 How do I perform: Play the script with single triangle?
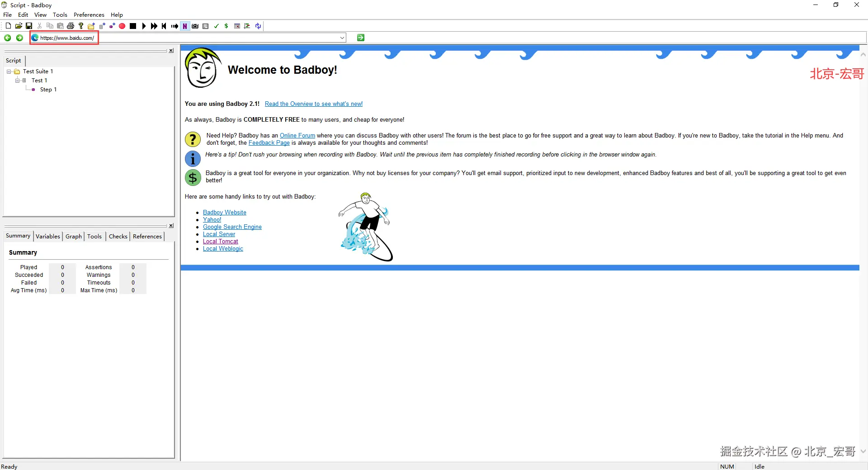144,26
